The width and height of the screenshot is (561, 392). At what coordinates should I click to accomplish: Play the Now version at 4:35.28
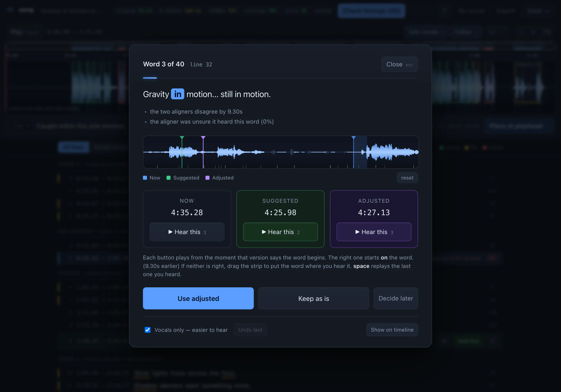pyautogui.click(x=187, y=232)
